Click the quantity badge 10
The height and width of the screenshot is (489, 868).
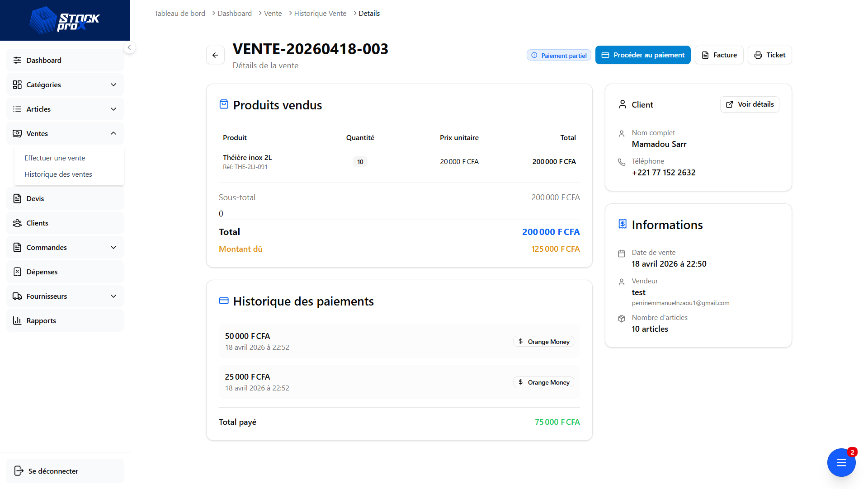coord(360,162)
